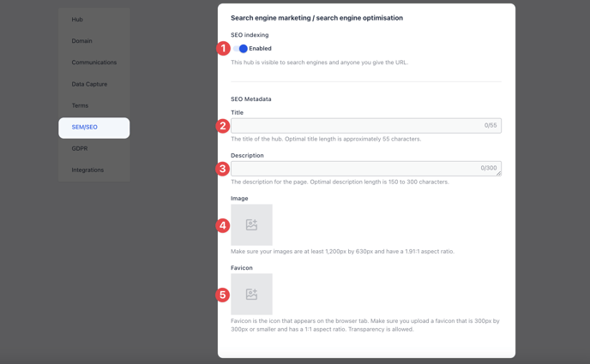
Task: Focus the Description text area
Action: (365, 168)
